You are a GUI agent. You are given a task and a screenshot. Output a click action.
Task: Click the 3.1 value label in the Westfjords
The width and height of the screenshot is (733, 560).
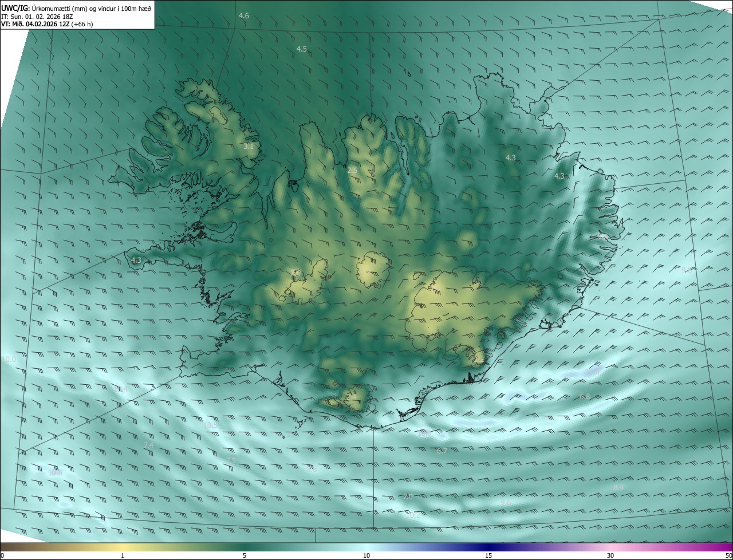249,147
